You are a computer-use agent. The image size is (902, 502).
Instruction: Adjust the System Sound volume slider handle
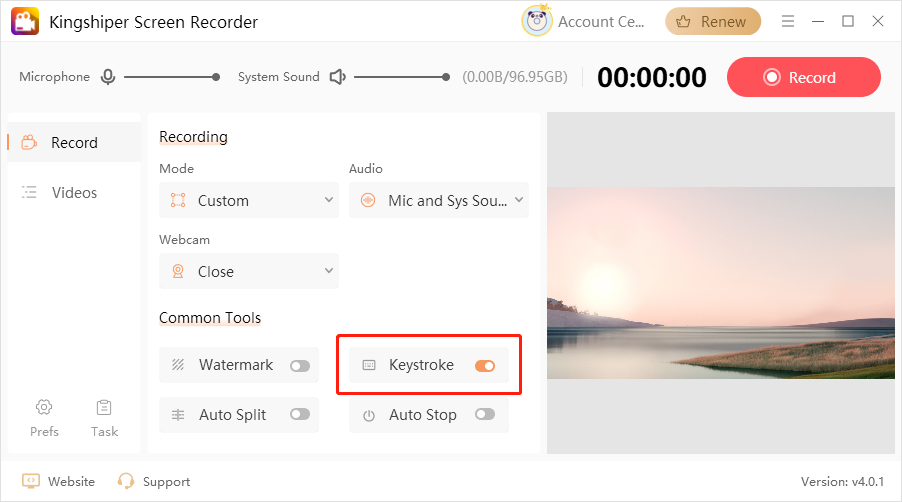446,76
